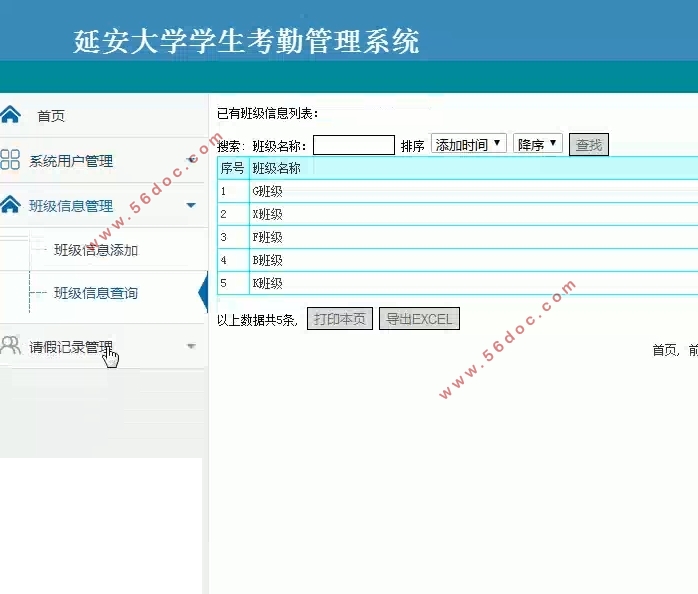Click the house icon next to 班级信息管理

tap(10, 205)
